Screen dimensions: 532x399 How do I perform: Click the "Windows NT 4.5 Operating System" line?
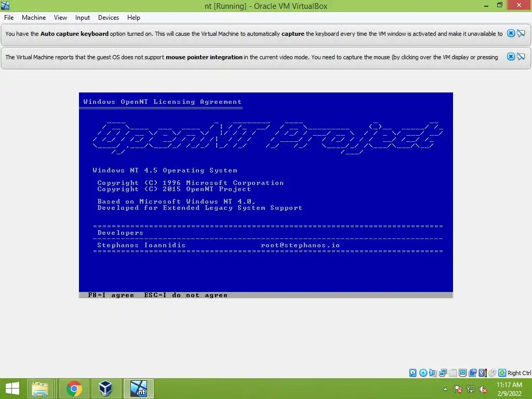pyautogui.click(x=165, y=170)
